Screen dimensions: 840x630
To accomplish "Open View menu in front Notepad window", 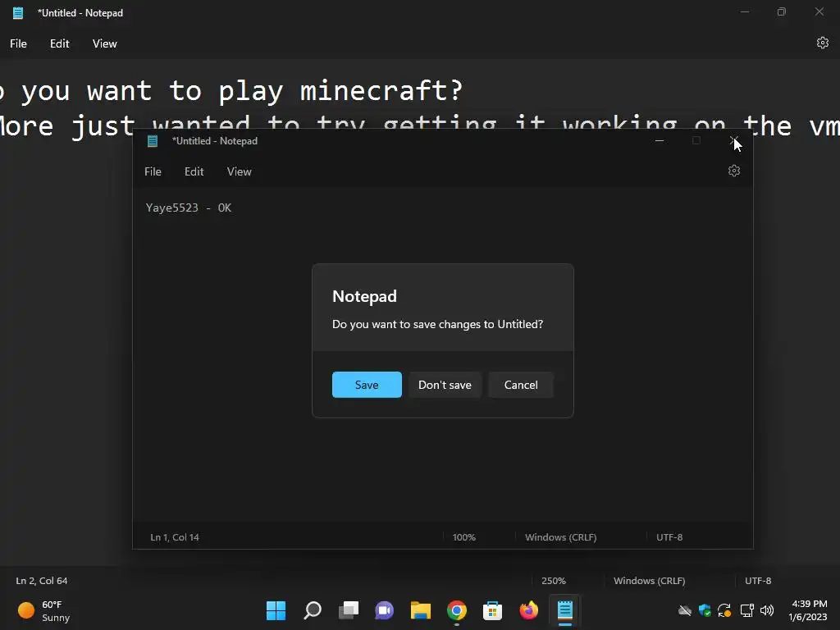I will click(x=239, y=171).
